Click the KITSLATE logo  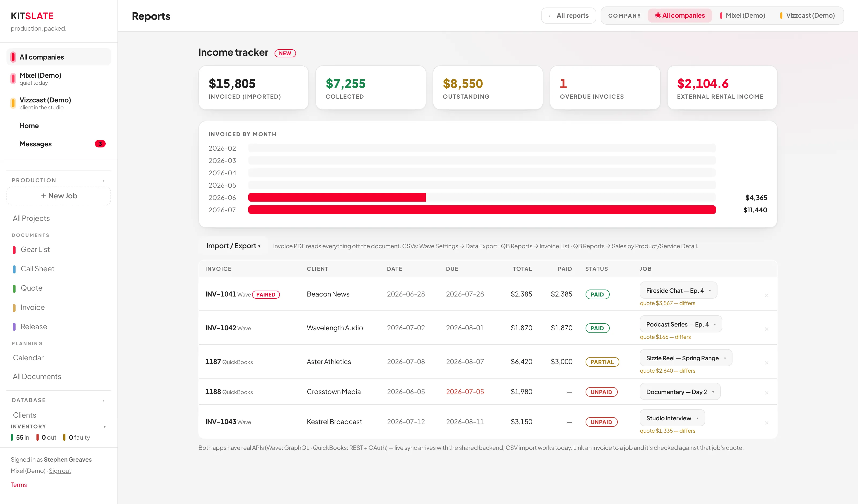pos(32,16)
